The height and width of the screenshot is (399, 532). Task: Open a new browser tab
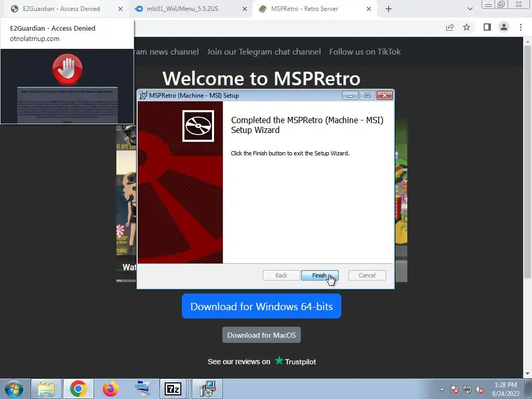pos(389,9)
